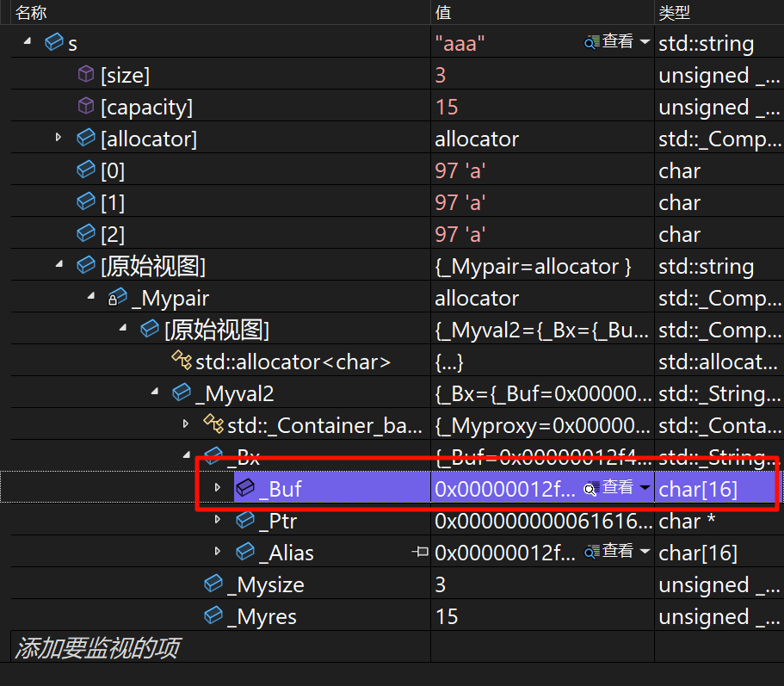The width and height of the screenshot is (784, 686).
Task: Select the _Mysize row name
Action: click(x=266, y=585)
